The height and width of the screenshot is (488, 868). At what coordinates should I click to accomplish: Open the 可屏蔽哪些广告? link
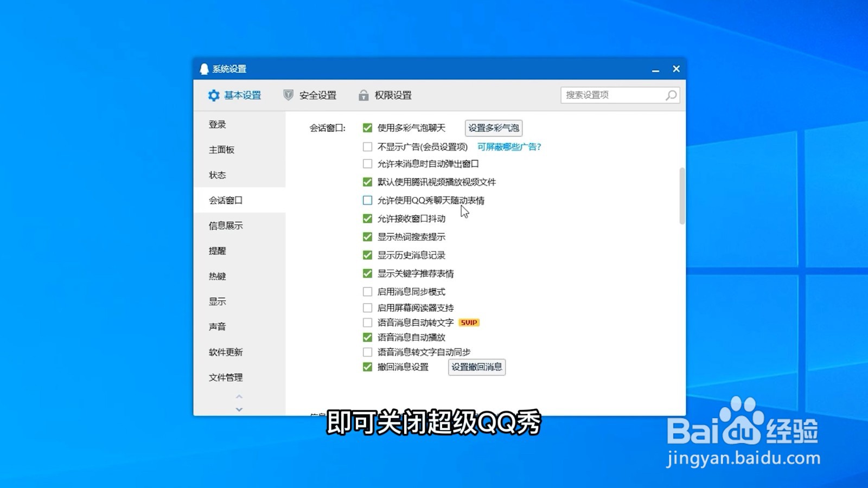(509, 147)
